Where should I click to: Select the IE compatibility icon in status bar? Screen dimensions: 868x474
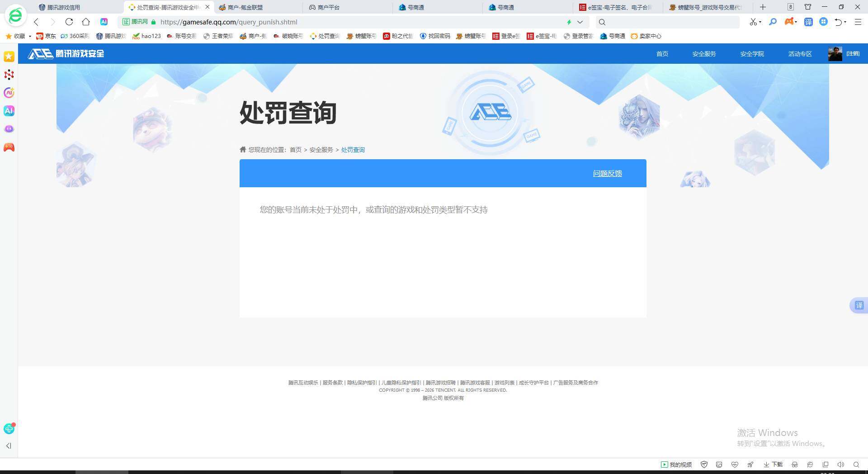810,465
